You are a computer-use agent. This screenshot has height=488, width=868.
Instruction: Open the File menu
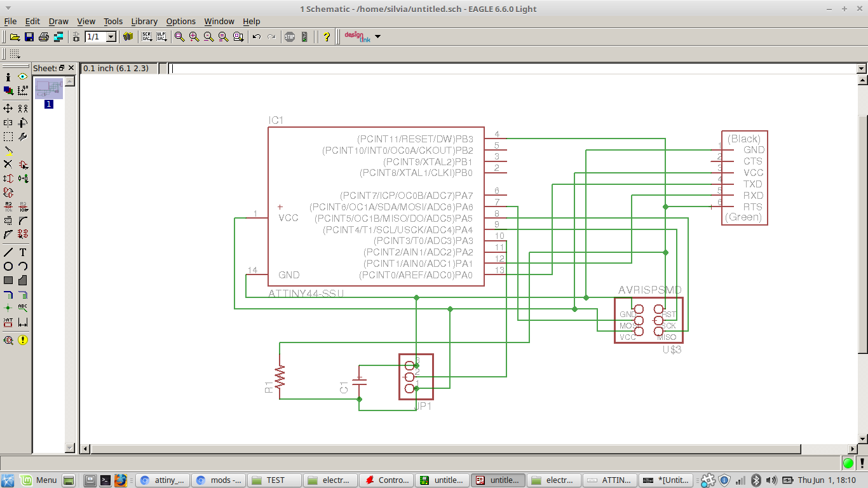coord(10,21)
